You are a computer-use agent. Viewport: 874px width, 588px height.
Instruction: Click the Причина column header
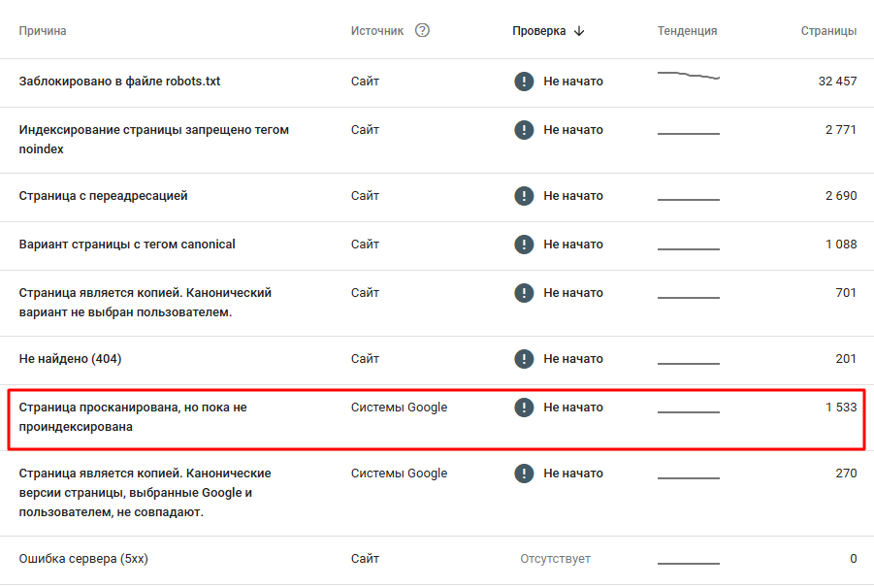tap(43, 31)
